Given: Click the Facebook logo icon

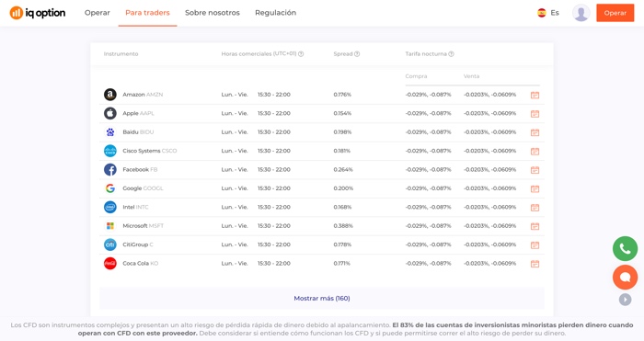Looking at the screenshot, I should point(110,169).
